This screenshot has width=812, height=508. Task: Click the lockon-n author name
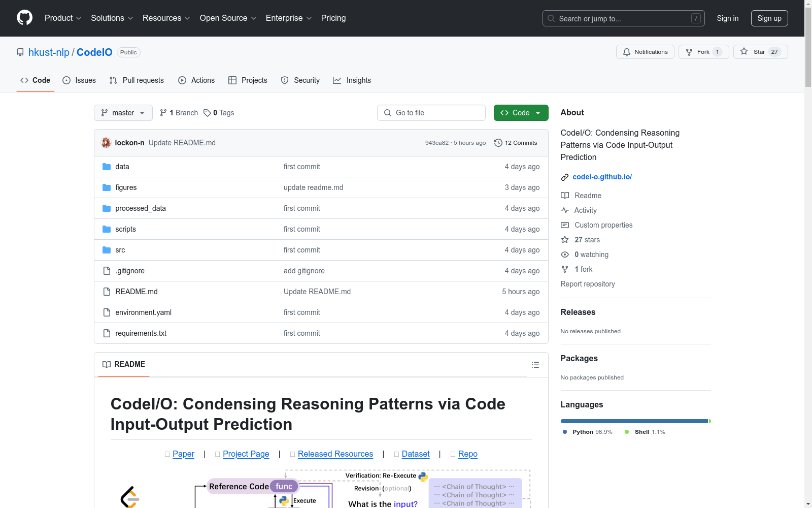[130, 143]
